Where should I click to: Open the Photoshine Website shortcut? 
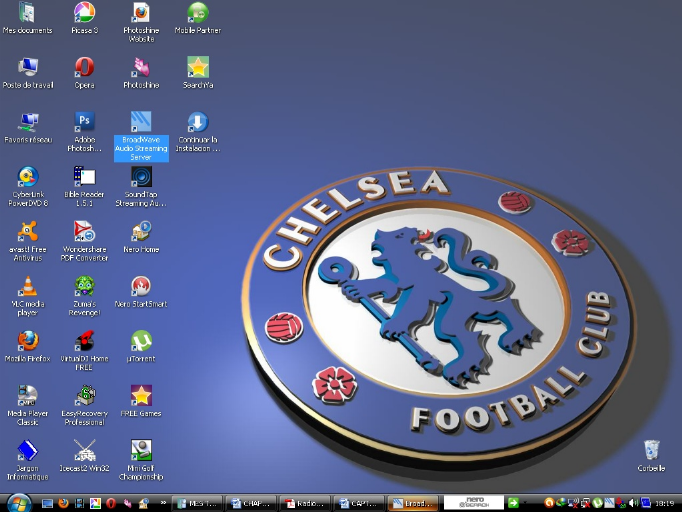141,23
